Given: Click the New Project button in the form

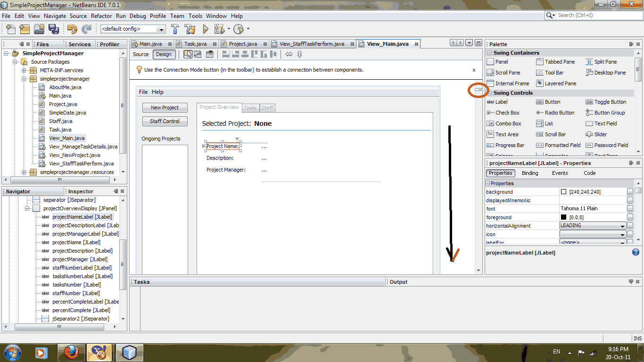Looking at the screenshot, I should point(165,107).
